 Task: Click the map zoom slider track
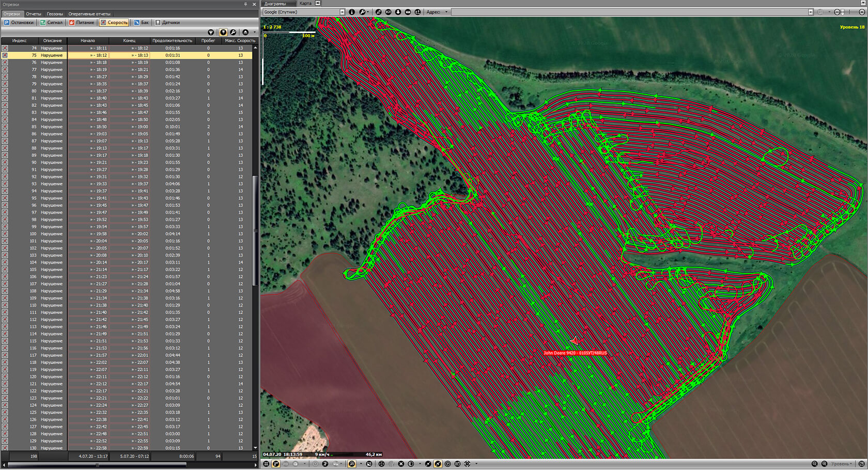[x=849, y=12]
